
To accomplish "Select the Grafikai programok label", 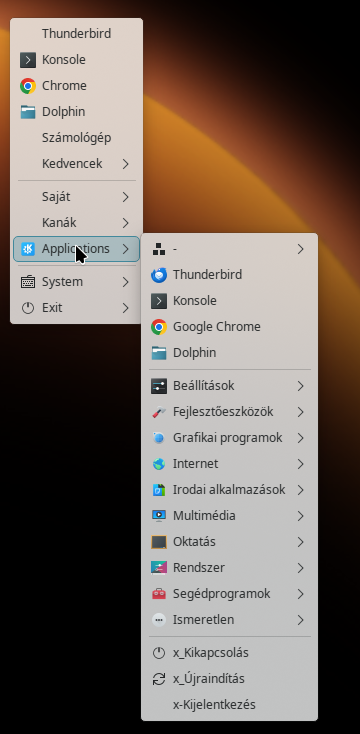I will pyautogui.click(x=228, y=438).
